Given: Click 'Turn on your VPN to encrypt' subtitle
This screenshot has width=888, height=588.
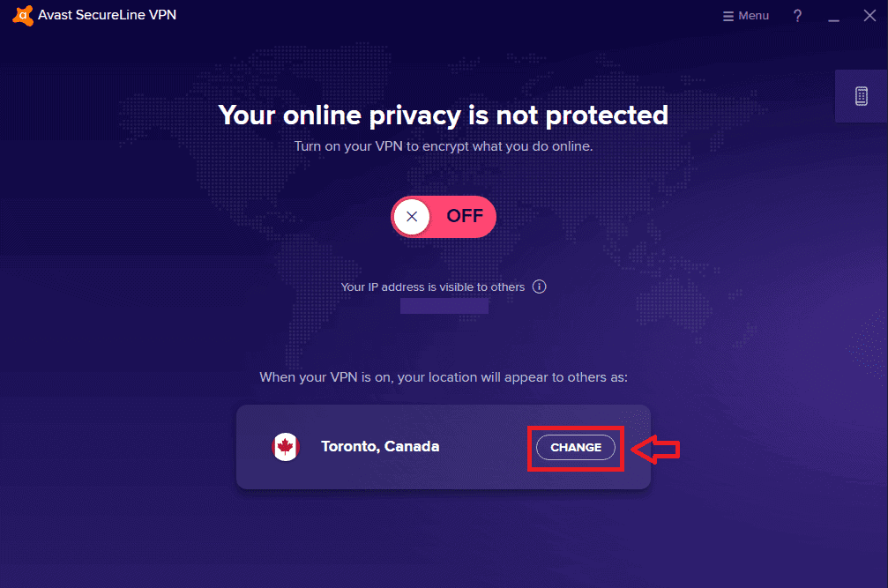Looking at the screenshot, I should tap(444, 146).
